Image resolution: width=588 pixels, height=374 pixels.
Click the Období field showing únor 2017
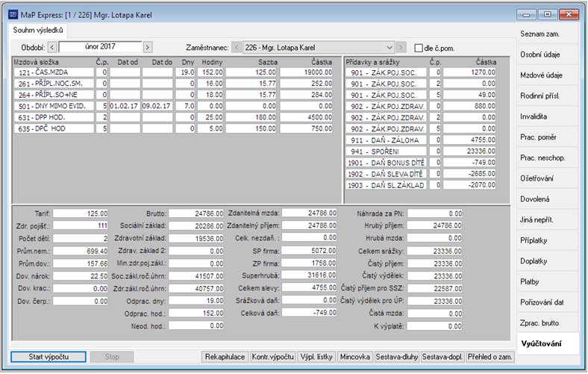[100, 46]
